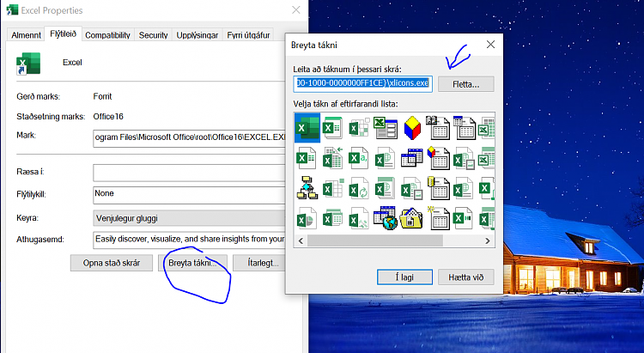
Task: Choose the Excel document icon with green bars beside it
Action: point(464,219)
